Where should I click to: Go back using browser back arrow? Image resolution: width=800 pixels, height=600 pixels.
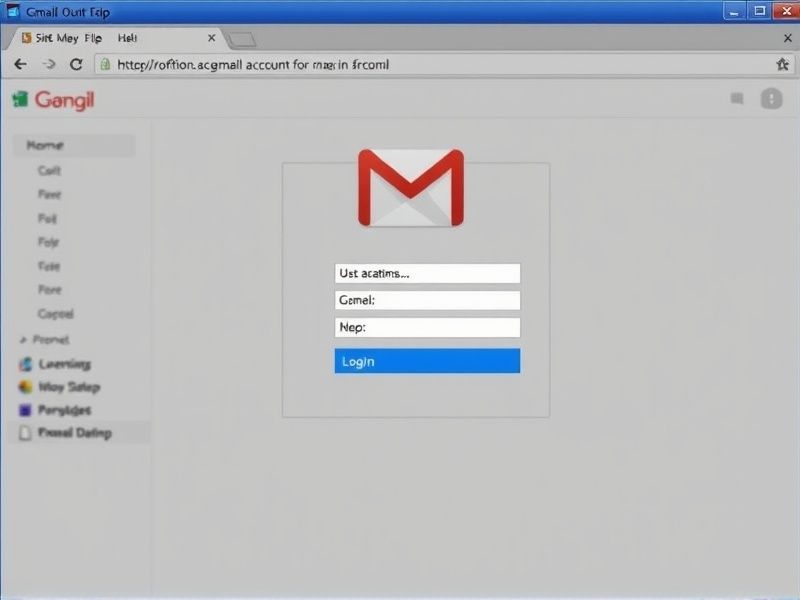(x=20, y=64)
